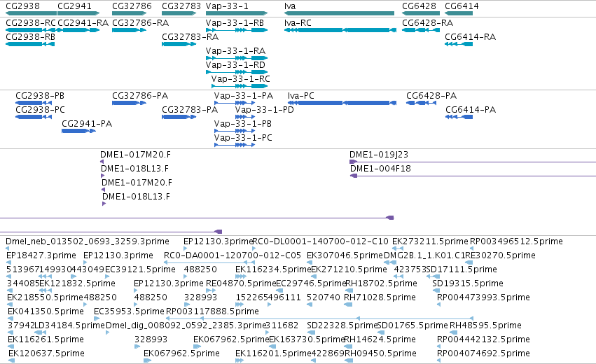Click the CG6428 gene label
Viewport: 596px width, 364px height.
(x=419, y=6)
